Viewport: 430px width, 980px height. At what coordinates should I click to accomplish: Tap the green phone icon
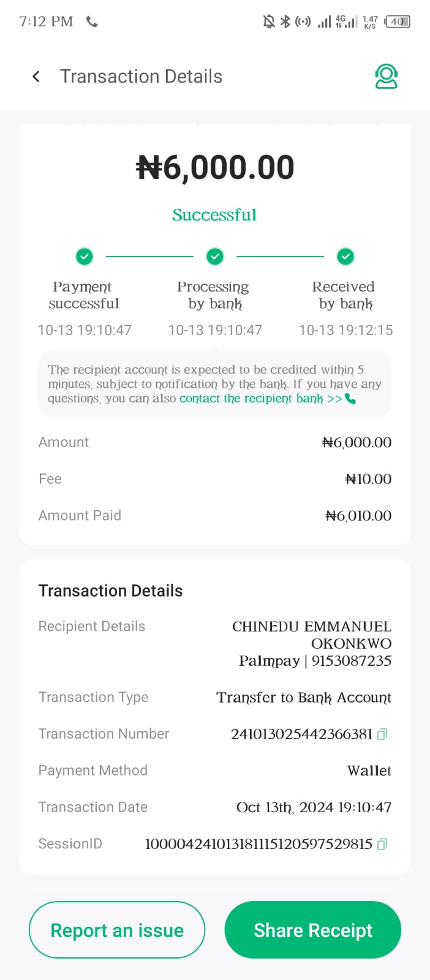coord(350,399)
